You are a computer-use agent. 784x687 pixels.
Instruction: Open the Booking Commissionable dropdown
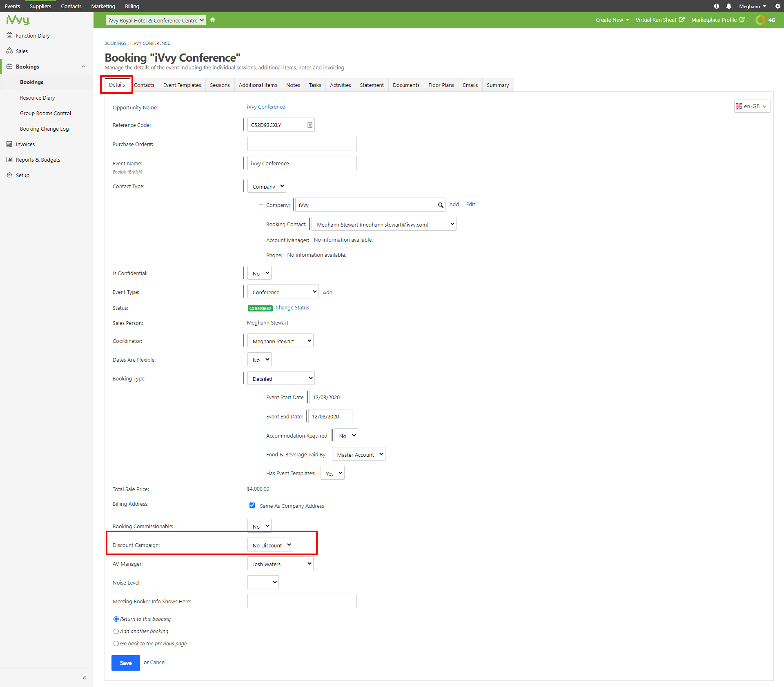[259, 526]
